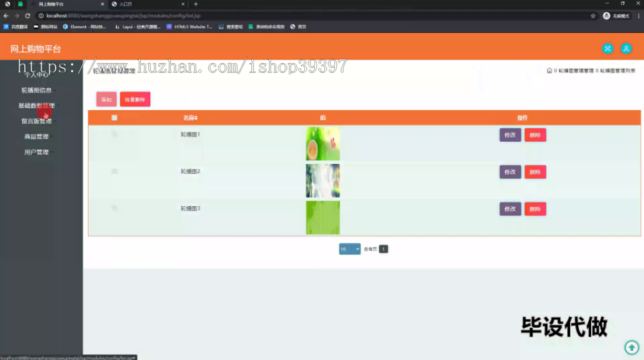Expand the 用户管理 sidebar menu
Image resolution: width=644 pixels, height=360 pixels.
coord(38,152)
